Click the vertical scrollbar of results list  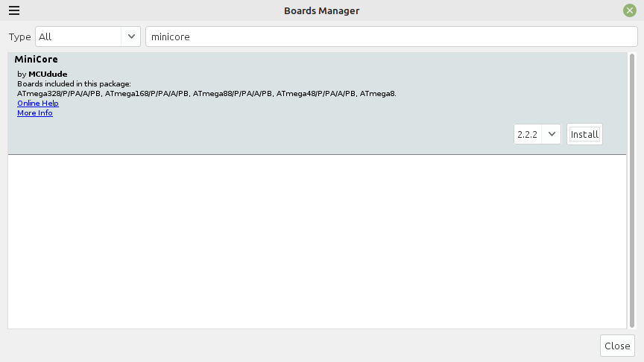tap(631, 191)
